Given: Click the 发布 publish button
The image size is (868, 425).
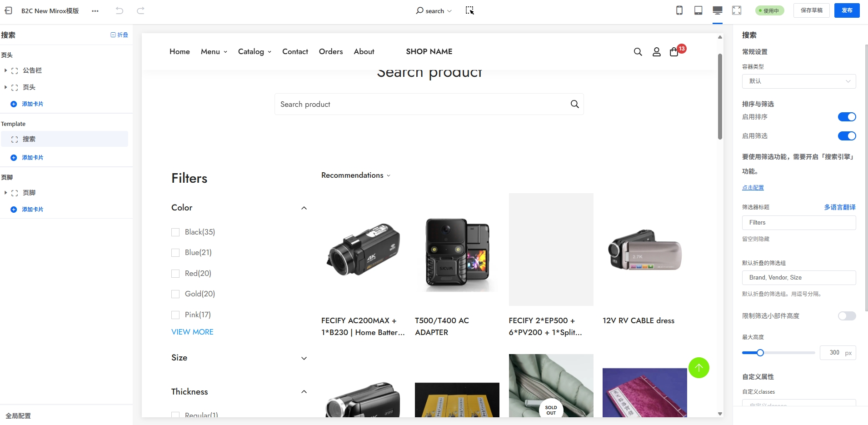Looking at the screenshot, I should (x=847, y=10).
